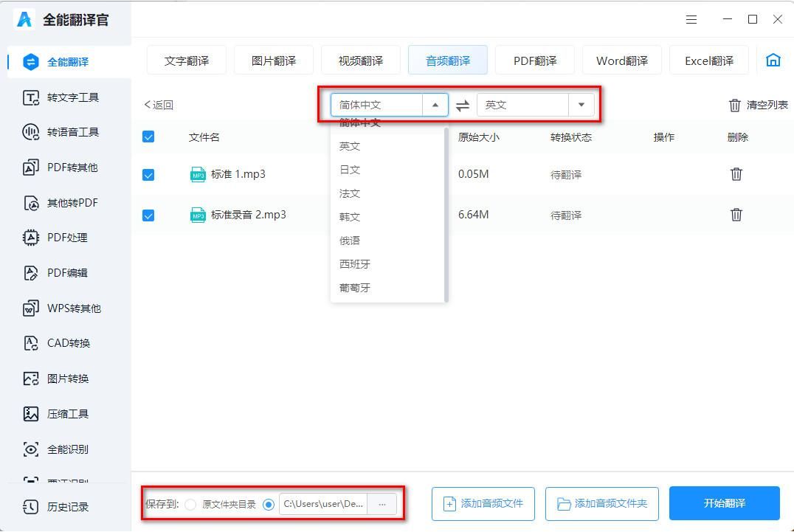Switch to the PDF翻译 tab
The height and width of the screenshot is (532, 794).
[534, 61]
